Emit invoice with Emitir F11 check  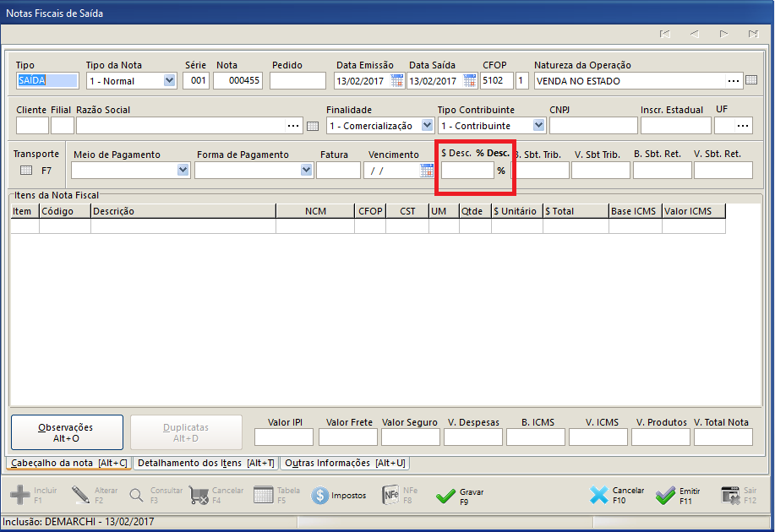(666, 496)
